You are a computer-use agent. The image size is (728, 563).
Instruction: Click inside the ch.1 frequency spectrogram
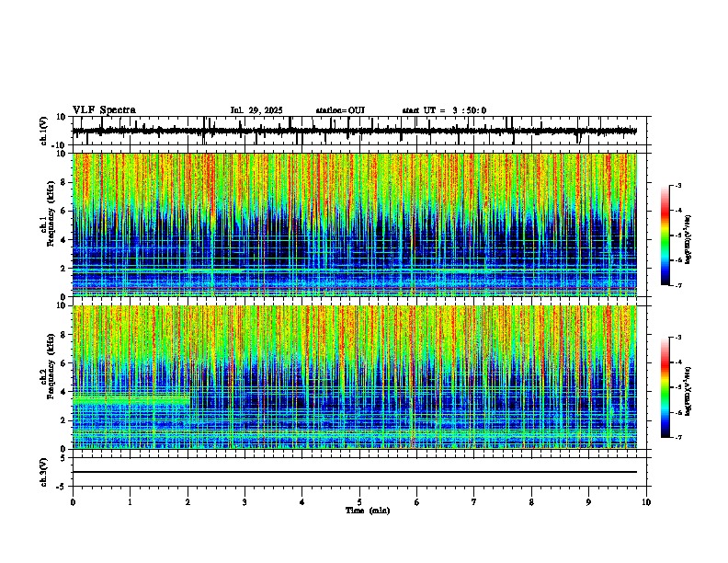point(355,224)
